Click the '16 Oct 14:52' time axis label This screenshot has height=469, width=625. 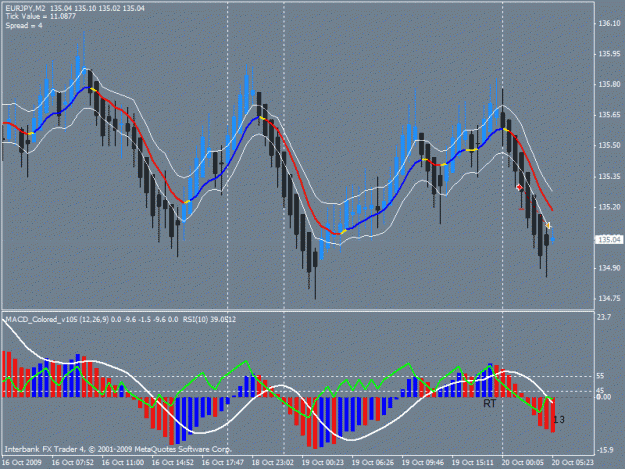[173, 462]
